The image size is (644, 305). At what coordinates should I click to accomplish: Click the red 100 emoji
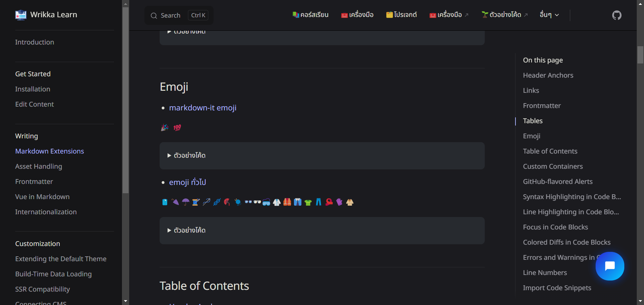177,128
